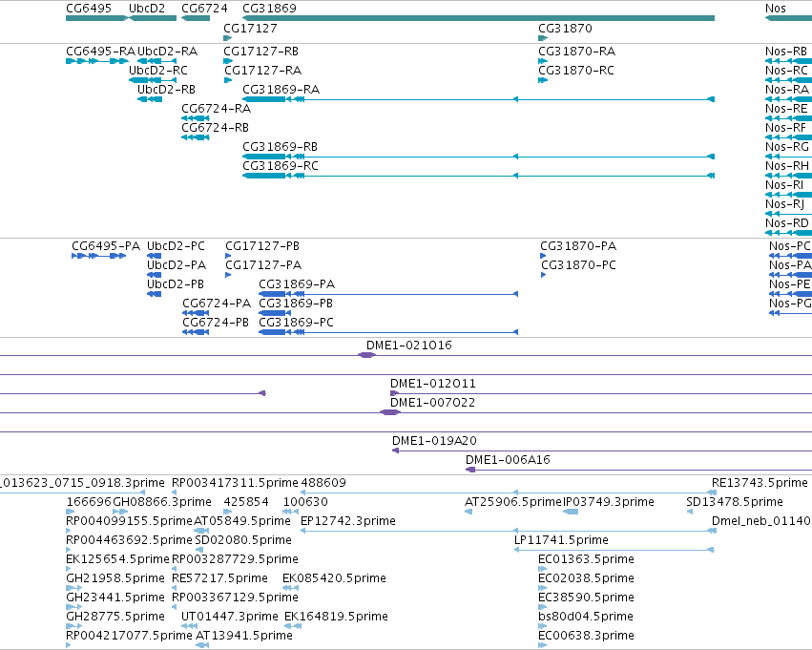The height and width of the screenshot is (650, 812).
Task: Select EST GH21958.5prime
Action: tap(115, 578)
